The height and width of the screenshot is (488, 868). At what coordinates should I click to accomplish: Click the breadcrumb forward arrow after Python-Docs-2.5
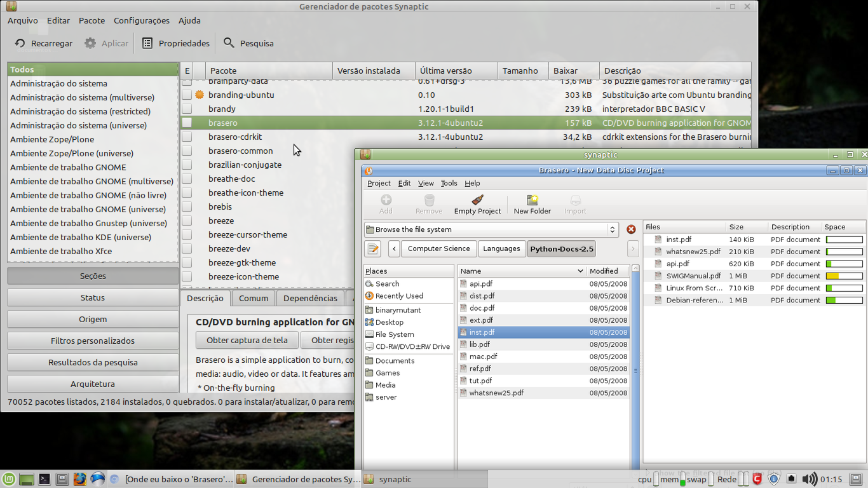633,248
